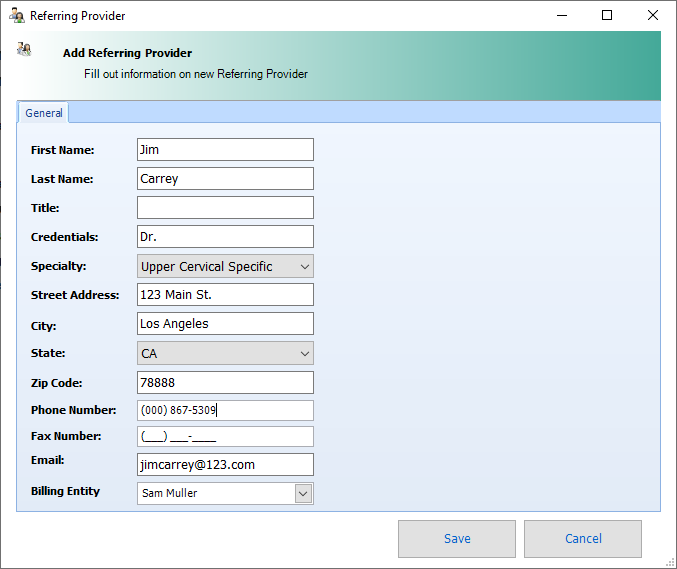Save the new referring provider
The image size is (677, 569).
pyautogui.click(x=457, y=539)
